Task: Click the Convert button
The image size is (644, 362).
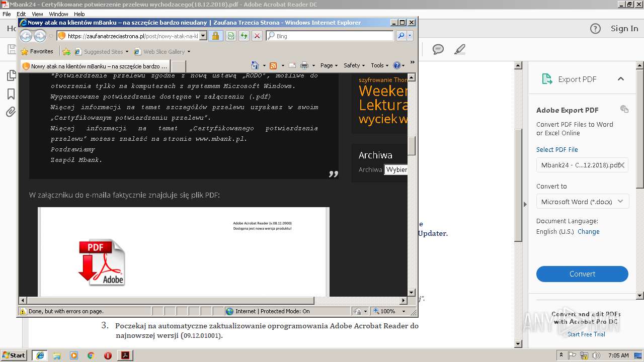Action: [x=582, y=274]
